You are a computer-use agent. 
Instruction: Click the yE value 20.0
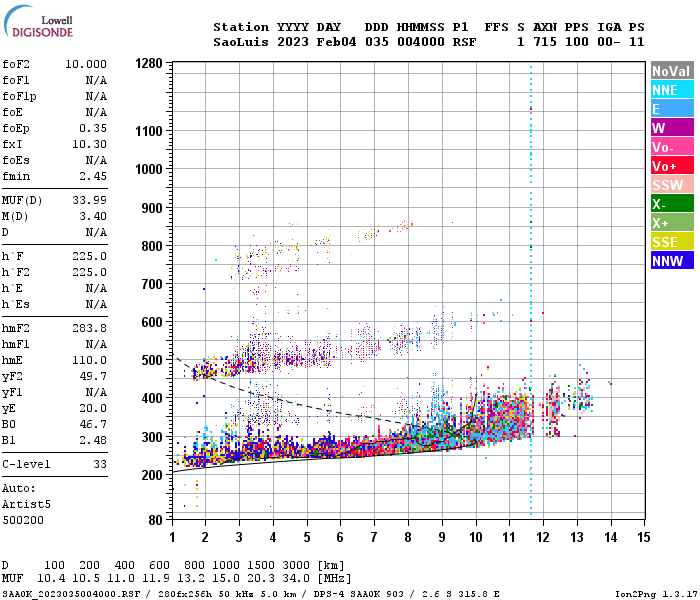[x=93, y=408]
